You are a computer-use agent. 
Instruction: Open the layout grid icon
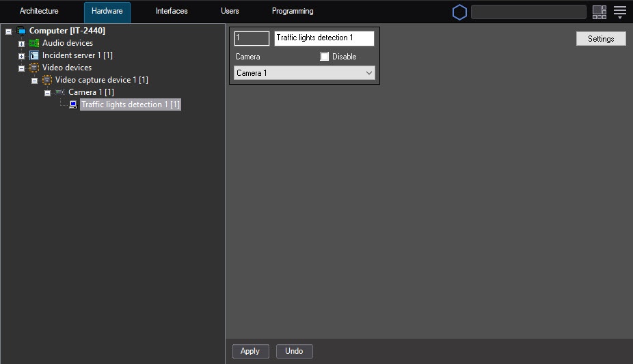point(599,12)
